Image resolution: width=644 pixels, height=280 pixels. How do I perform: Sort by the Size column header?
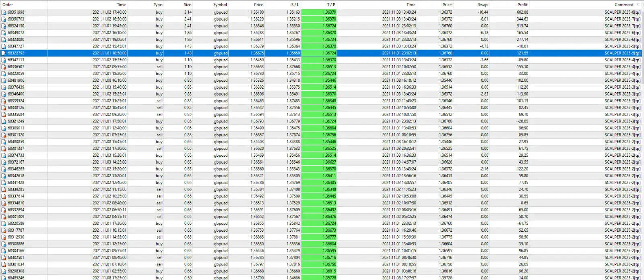(x=188, y=5)
